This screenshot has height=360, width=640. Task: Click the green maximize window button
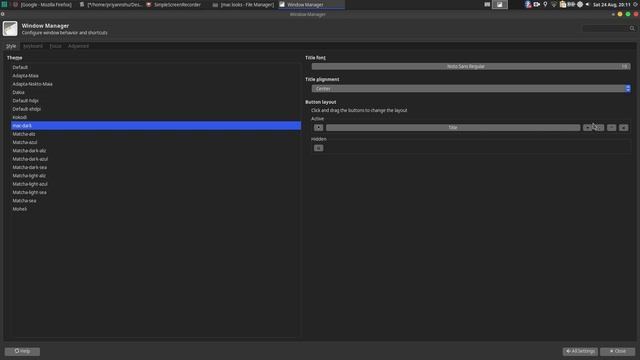628,14
